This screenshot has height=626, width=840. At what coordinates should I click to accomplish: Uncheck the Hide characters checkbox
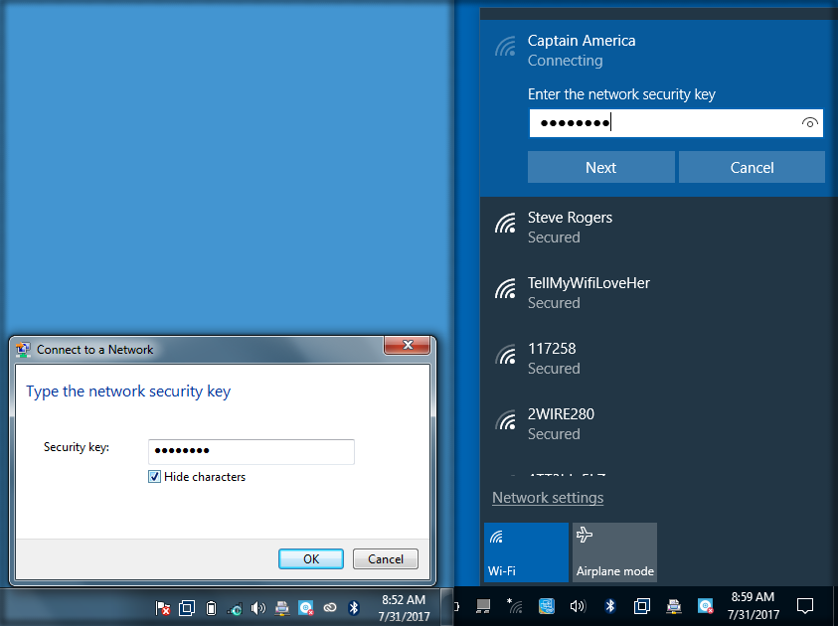(155, 477)
